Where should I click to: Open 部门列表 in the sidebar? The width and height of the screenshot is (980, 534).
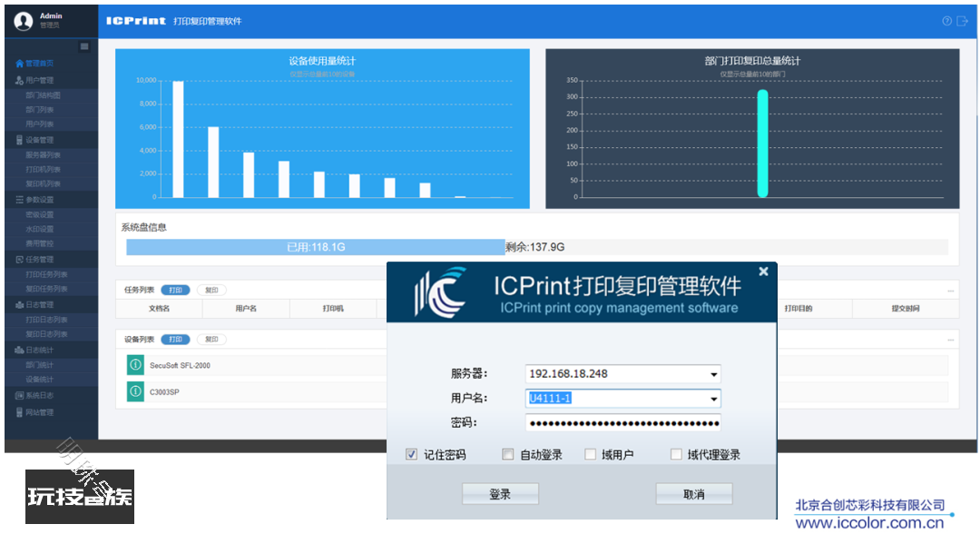[x=39, y=110]
